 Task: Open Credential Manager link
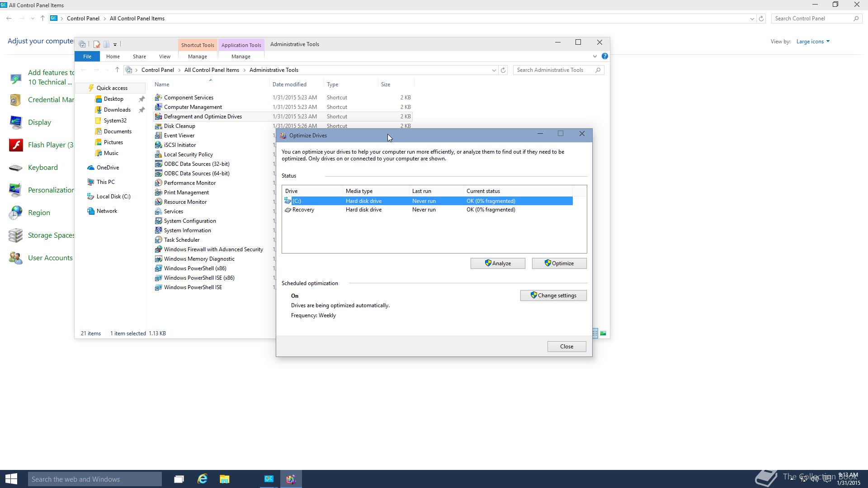[x=51, y=100]
